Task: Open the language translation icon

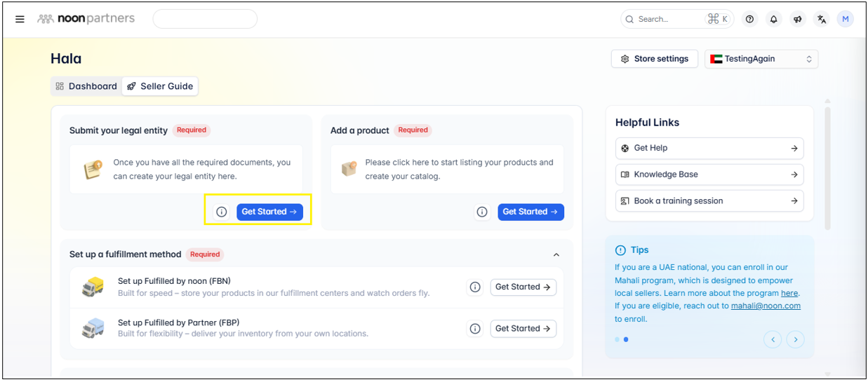Action: coord(822,19)
